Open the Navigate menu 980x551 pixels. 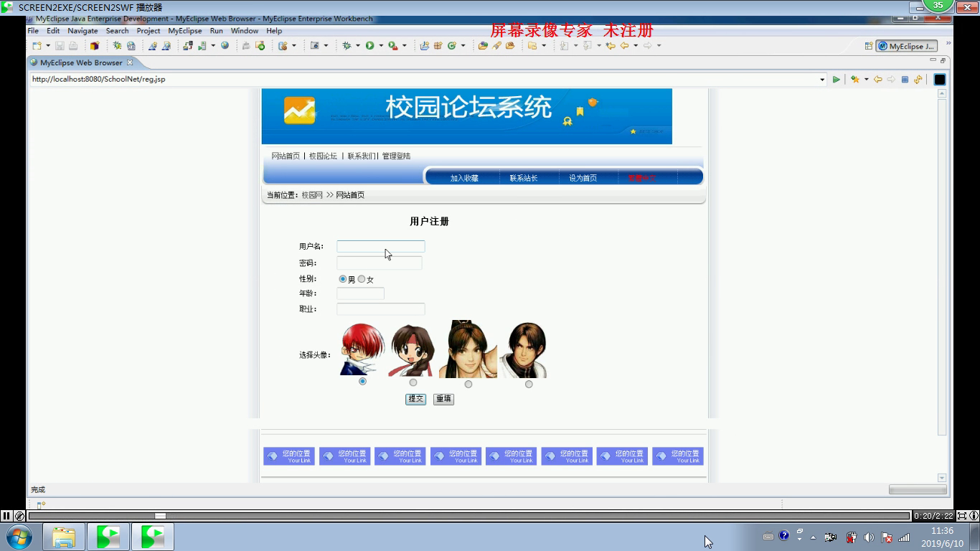pos(83,31)
